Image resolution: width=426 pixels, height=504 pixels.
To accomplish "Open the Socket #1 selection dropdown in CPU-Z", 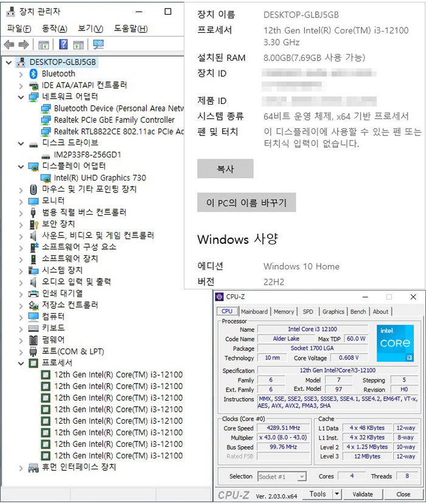I will coord(301,477).
